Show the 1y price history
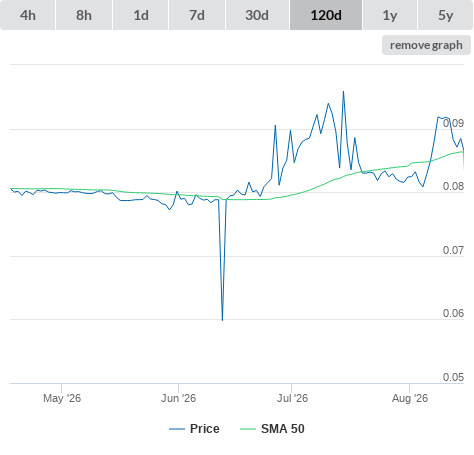The height and width of the screenshot is (455, 474). [390, 15]
